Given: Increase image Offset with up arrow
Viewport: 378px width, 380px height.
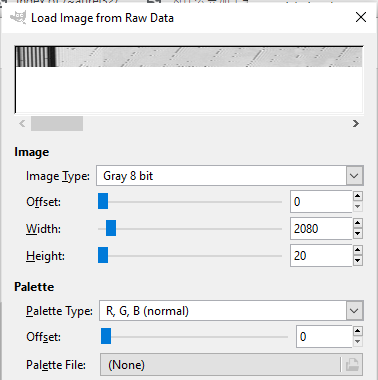Looking at the screenshot, I should 358,196.
